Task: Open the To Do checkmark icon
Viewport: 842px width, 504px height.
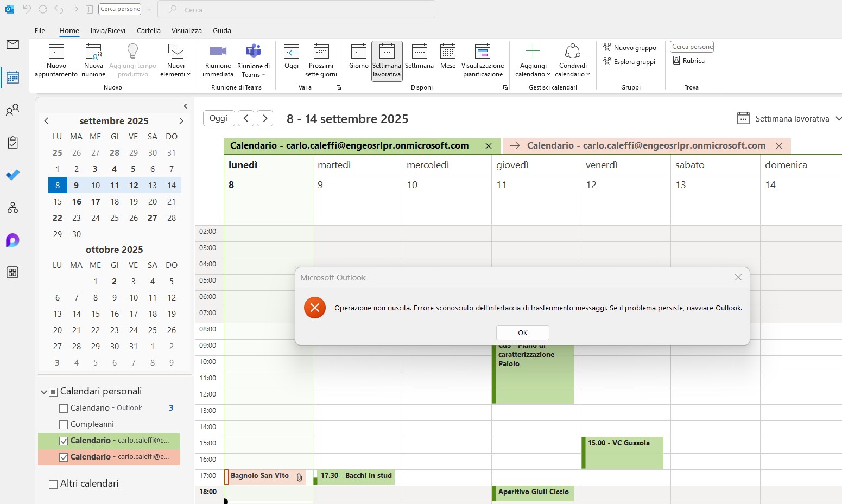Action: (x=12, y=175)
